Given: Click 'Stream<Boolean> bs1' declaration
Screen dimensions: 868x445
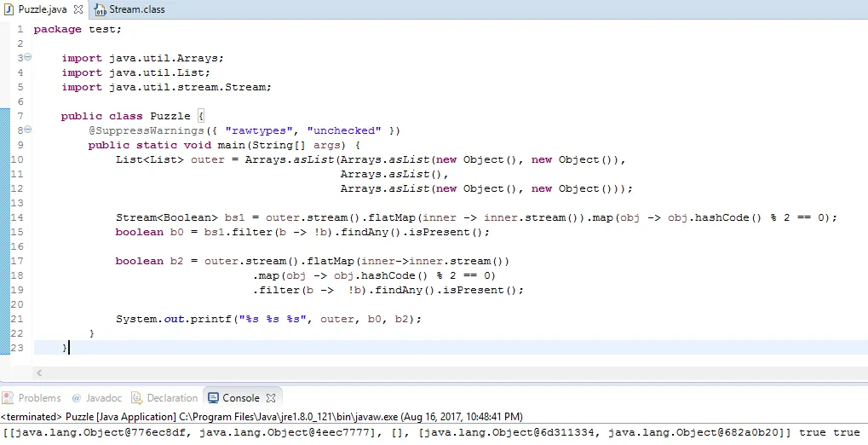Looking at the screenshot, I should point(181,217).
